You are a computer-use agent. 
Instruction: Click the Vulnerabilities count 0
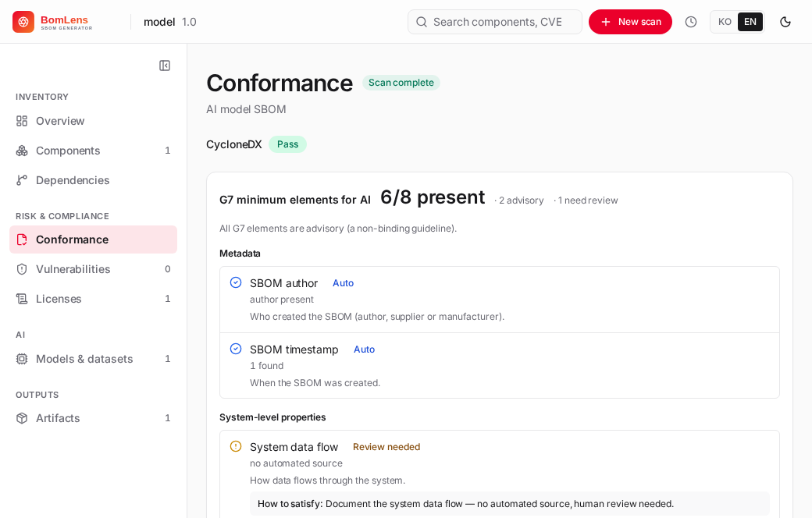point(167,269)
